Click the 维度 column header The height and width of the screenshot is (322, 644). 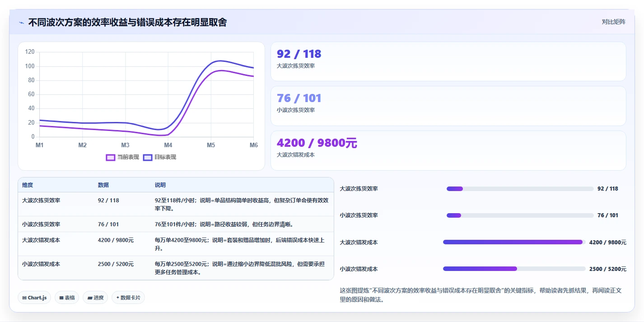(x=28, y=185)
